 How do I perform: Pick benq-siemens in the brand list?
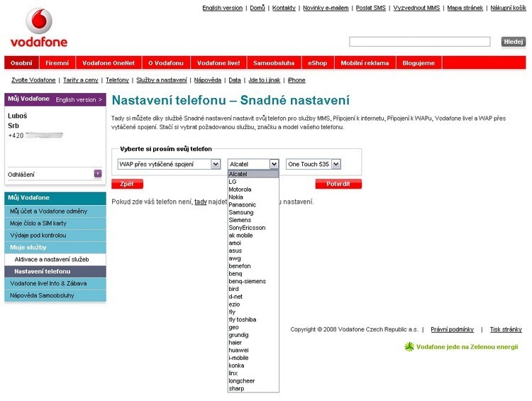pos(253,281)
